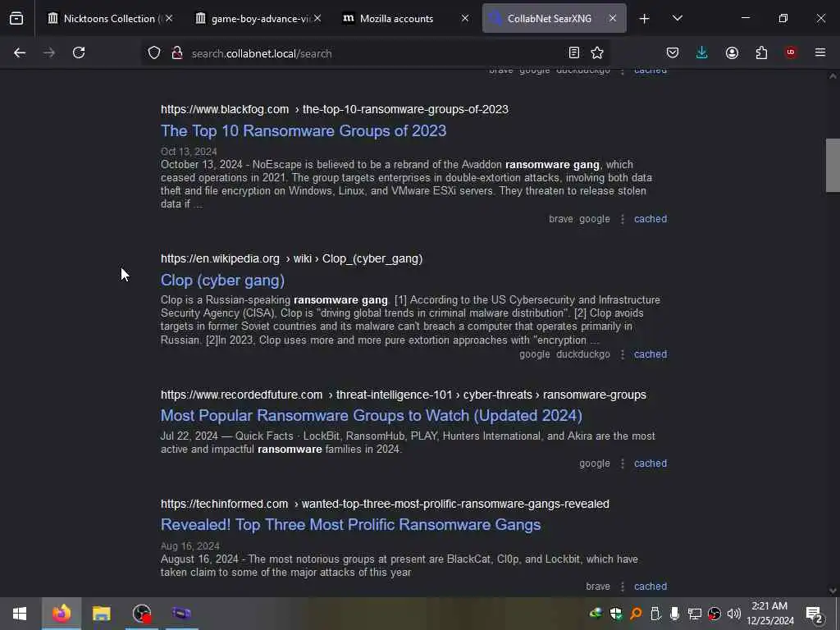840x630 pixels.
Task: Open Firefox account menu
Action: (x=732, y=53)
